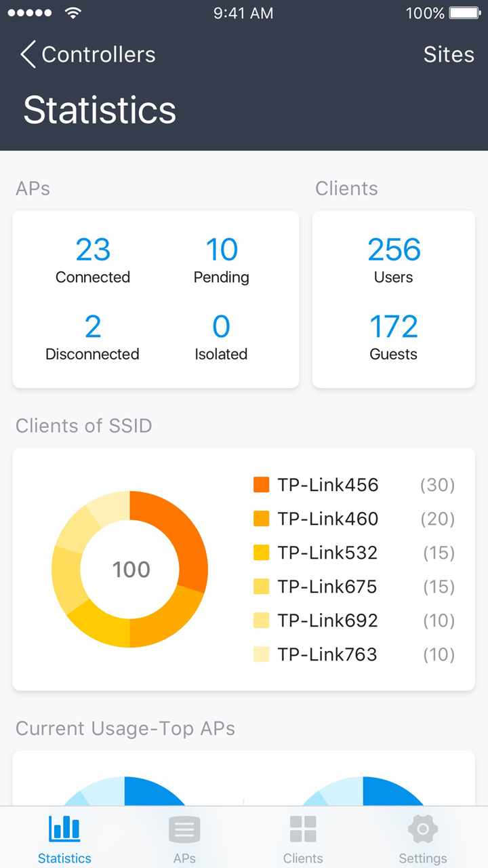Go back to Controllers
Viewport: 488px width, 868px height.
tap(88, 54)
